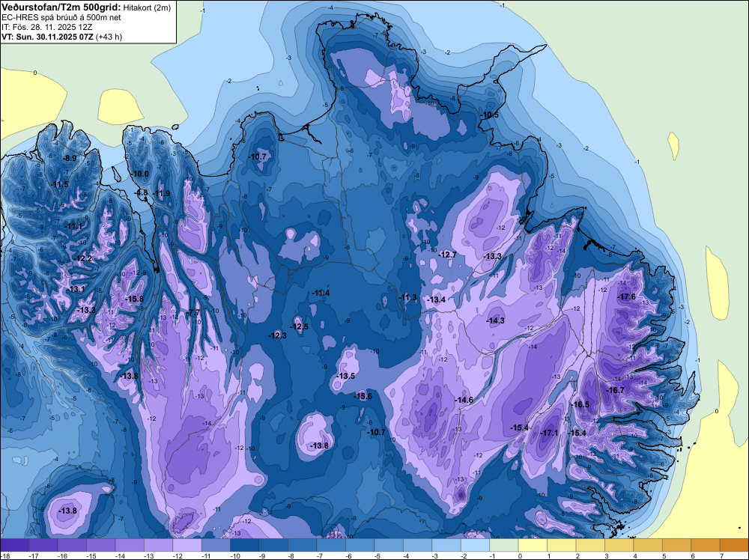Pick the legend swatch between 4 and 5
749x560 pixels.
point(648,545)
